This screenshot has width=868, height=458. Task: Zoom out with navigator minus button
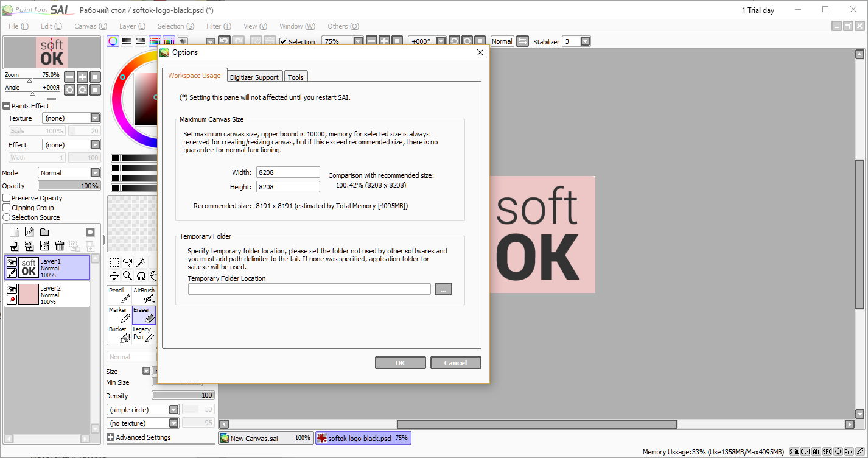69,77
